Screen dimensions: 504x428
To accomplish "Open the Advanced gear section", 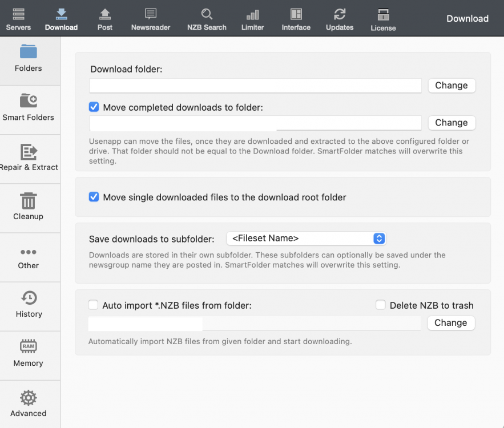I will pos(29,403).
